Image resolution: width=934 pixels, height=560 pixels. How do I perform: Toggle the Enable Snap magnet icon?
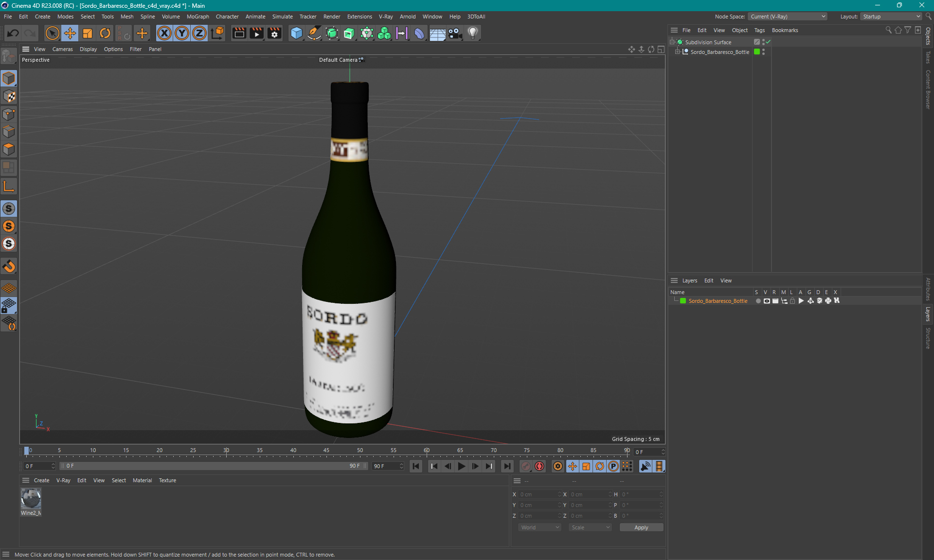pos(9,266)
